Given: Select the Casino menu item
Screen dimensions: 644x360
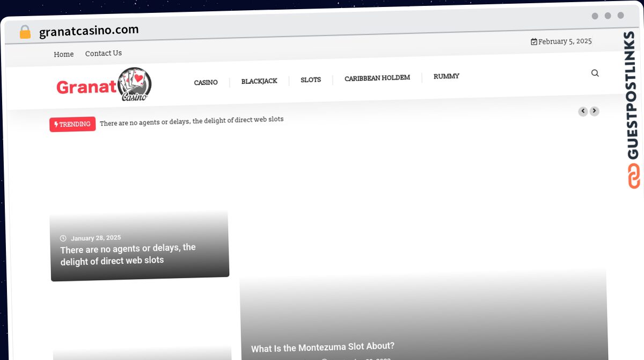Looking at the screenshot, I should 206,83.
